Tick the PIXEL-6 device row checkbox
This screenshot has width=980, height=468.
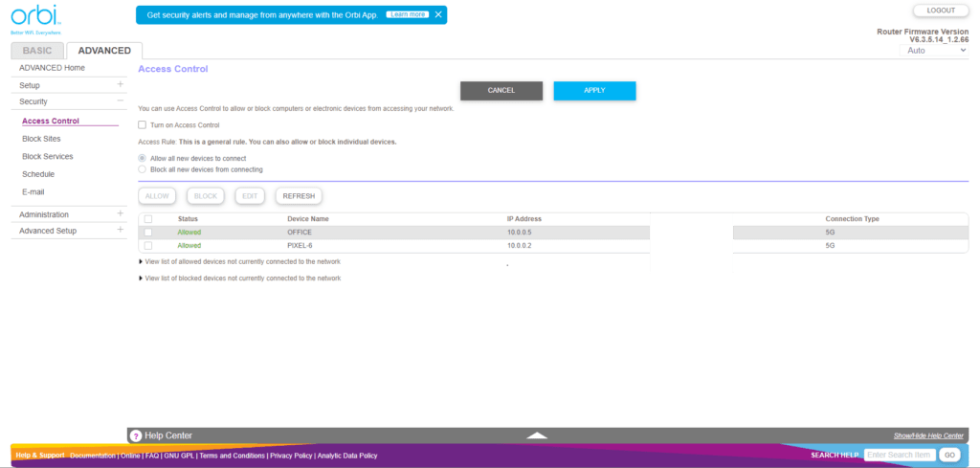point(147,246)
